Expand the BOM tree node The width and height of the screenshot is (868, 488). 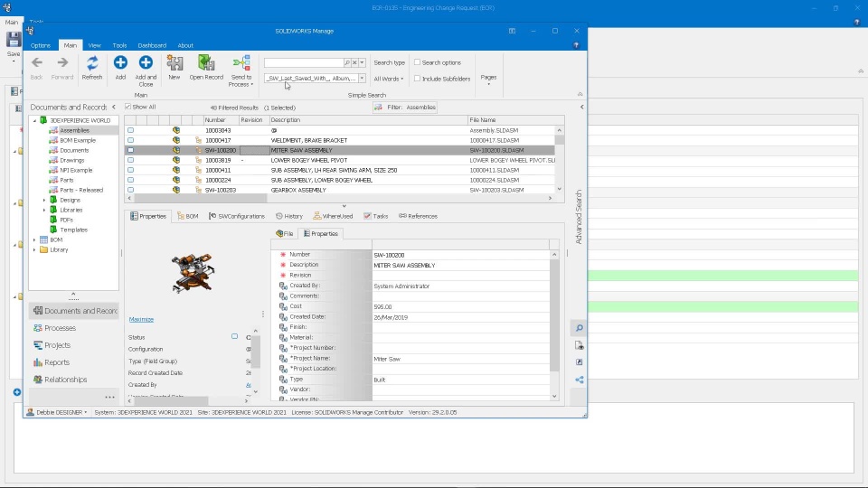[x=34, y=240]
